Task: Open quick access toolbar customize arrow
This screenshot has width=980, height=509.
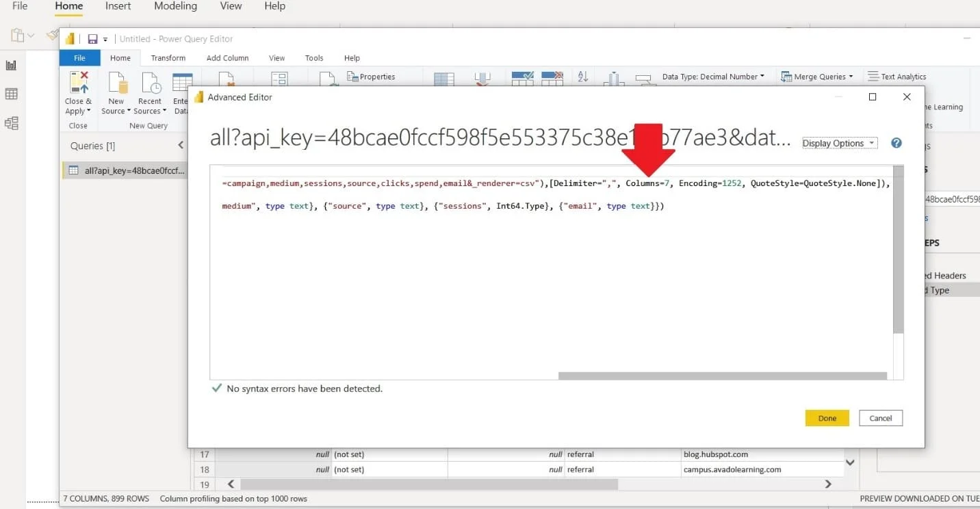Action: [105, 40]
